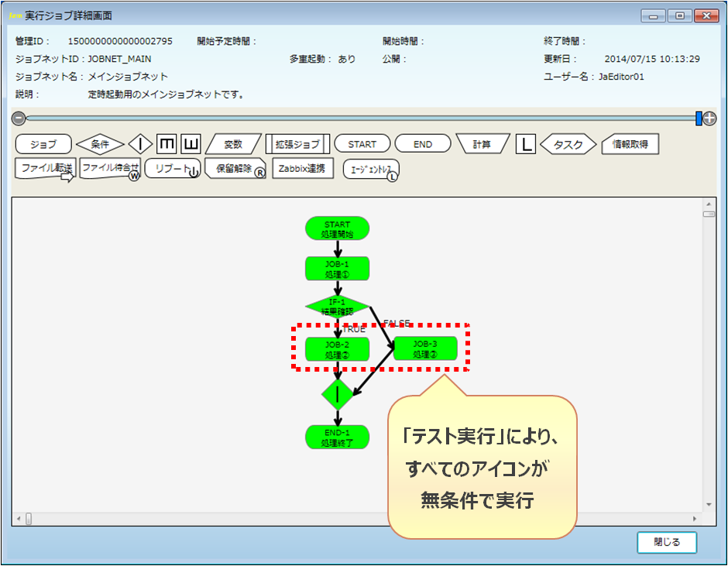Select the 拡張ジョブ extended job icon

[x=297, y=144]
